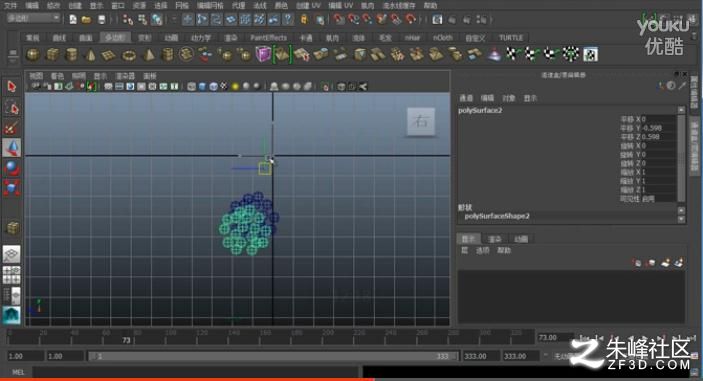The height and width of the screenshot is (381, 703).
Task: Click the lock selection padlock icon
Action: pos(304,19)
